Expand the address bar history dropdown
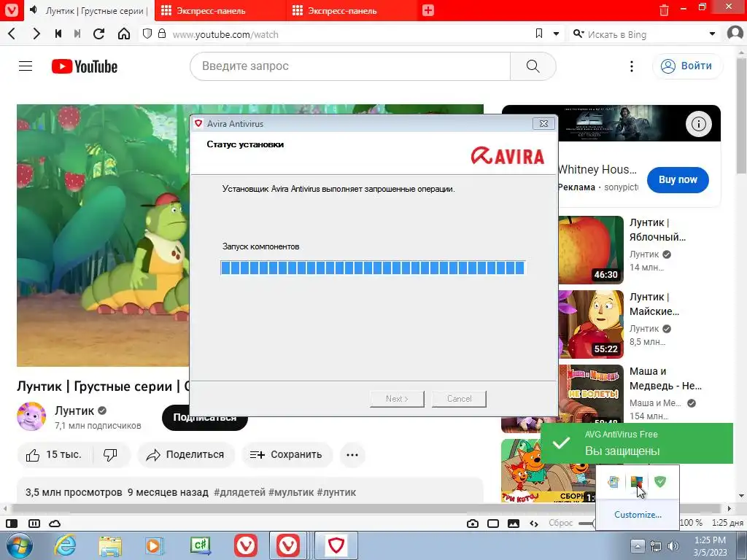Screen dimensions: 747x560 point(556,34)
